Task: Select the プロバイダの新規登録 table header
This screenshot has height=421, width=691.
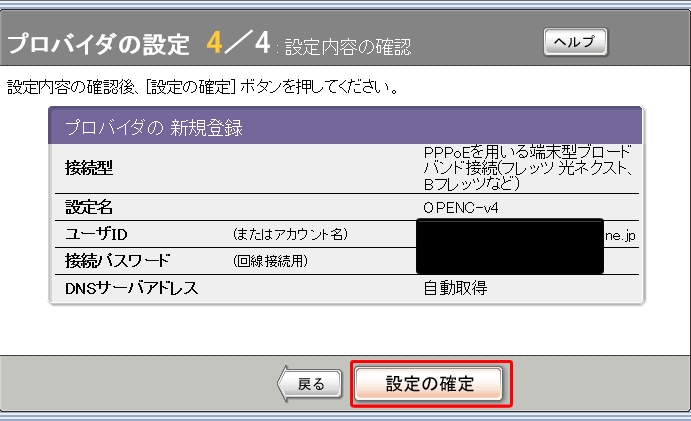Action: coord(154,128)
